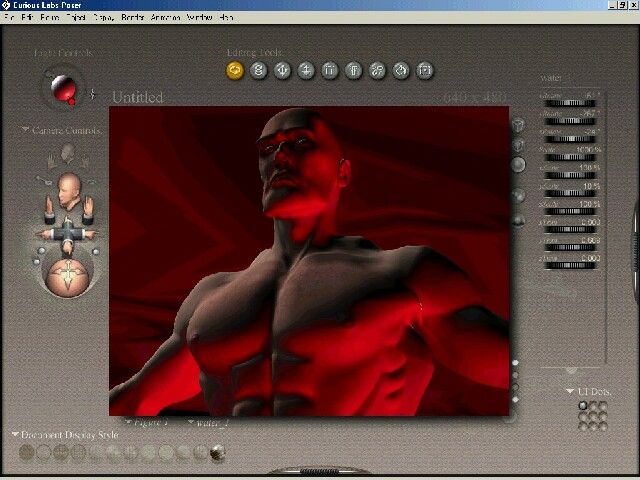Click the camera trackball sphere

tap(67, 273)
